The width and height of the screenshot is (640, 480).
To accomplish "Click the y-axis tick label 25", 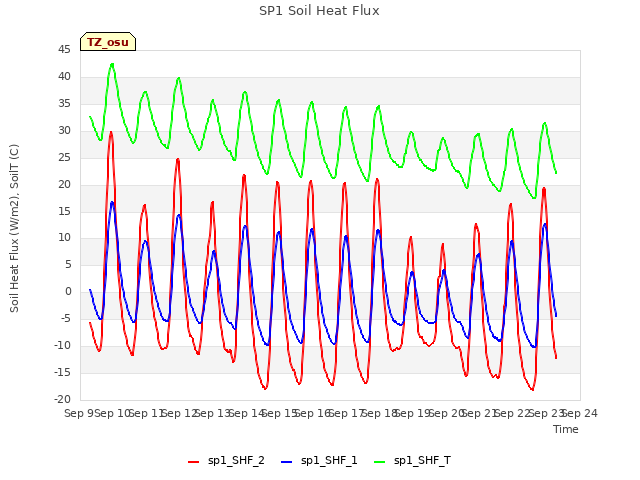I will [x=64, y=158].
